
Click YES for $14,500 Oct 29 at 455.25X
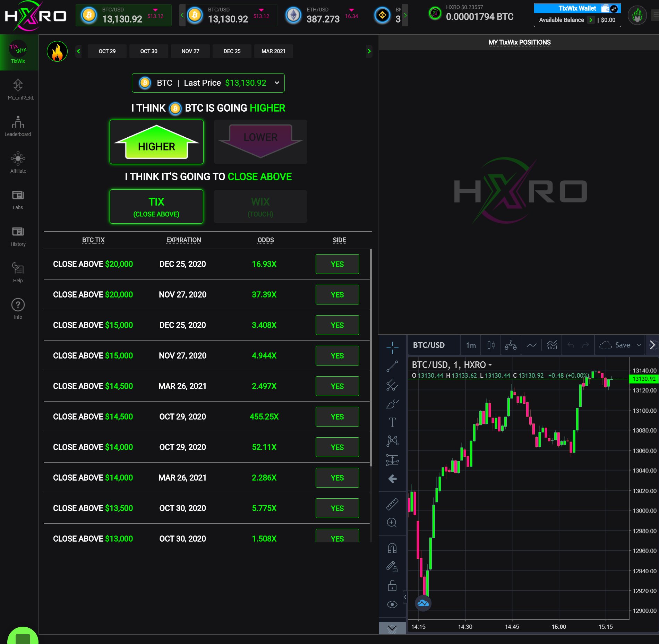[337, 417]
